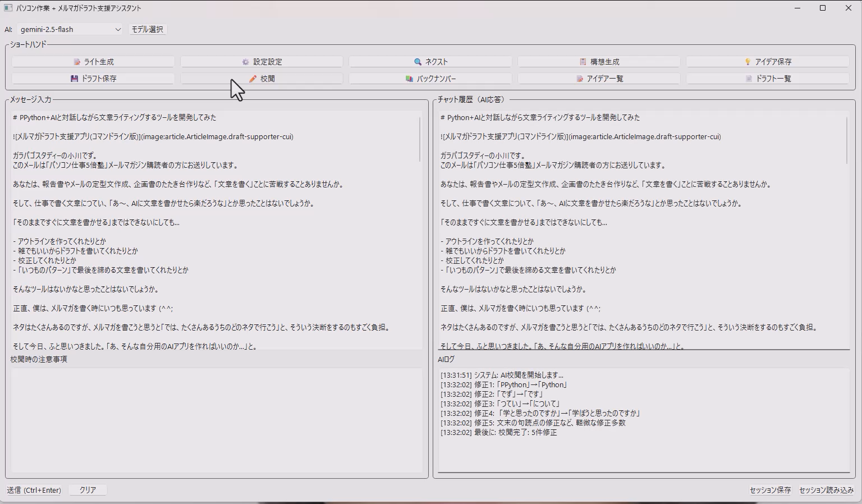
Task: Open 設定設定 with the gear icon
Action: click(x=262, y=62)
